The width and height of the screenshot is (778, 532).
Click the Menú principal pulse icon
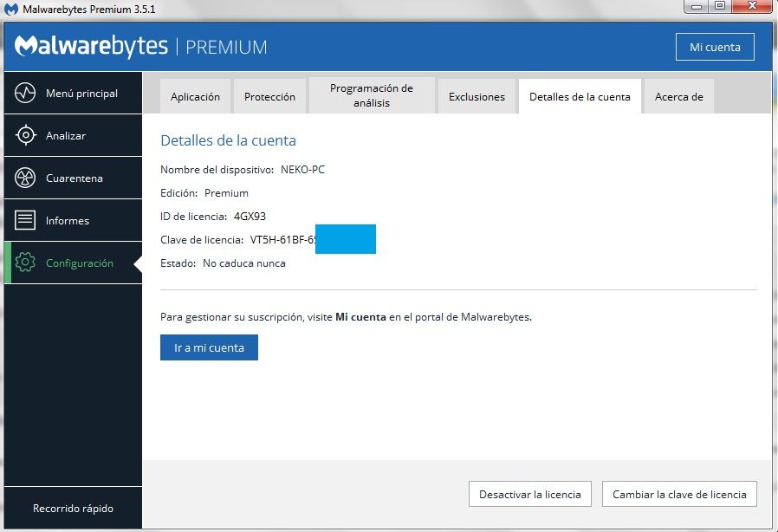(x=26, y=93)
